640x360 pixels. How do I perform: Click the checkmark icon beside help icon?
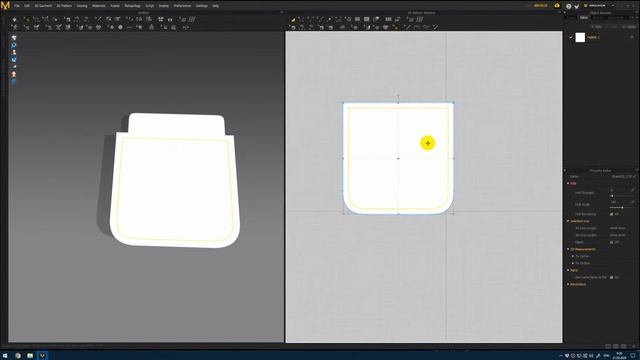point(577,6)
